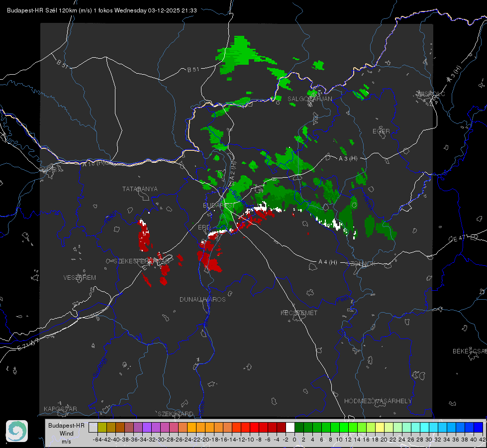Click the '-64' value on the legend scale

coord(97,440)
